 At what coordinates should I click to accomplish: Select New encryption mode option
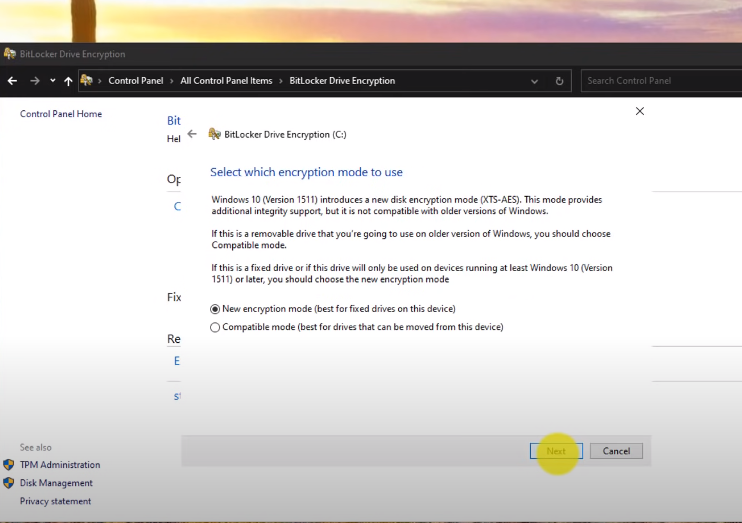[333, 309]
